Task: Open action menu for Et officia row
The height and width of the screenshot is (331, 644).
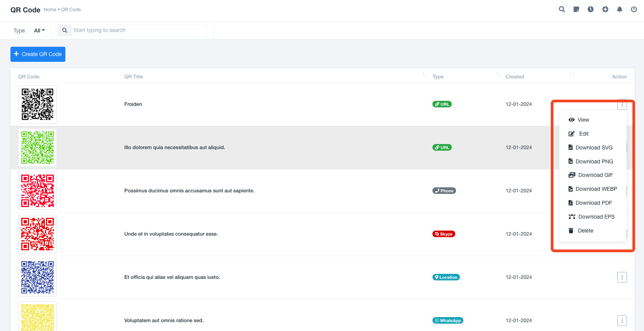Action: (x=622, y=277)
